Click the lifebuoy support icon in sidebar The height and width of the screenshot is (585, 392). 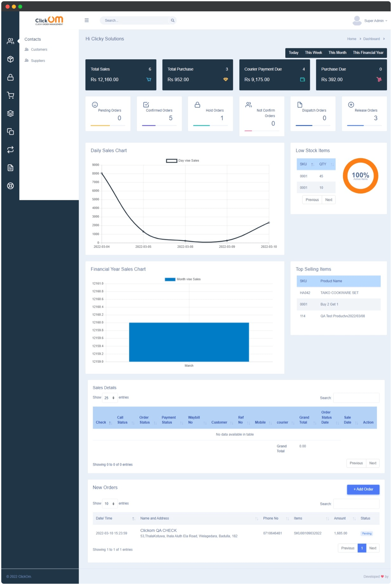tap(10, 186)
